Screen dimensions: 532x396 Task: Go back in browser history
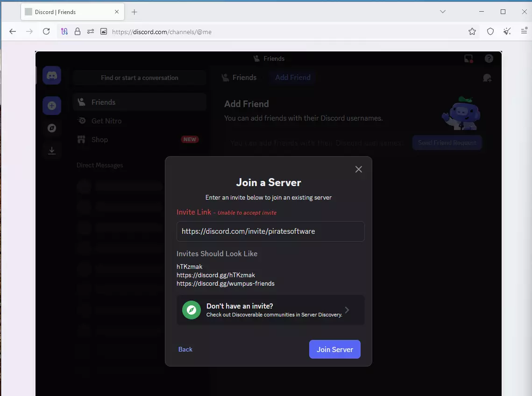[x=13, y=32]
